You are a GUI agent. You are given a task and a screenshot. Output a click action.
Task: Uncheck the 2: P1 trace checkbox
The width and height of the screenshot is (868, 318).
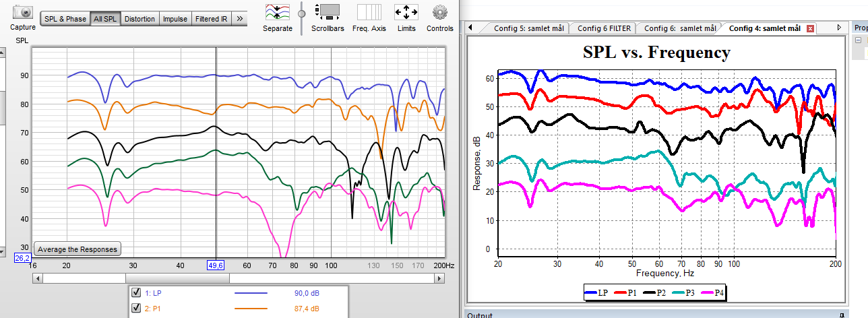click(136, 309)
